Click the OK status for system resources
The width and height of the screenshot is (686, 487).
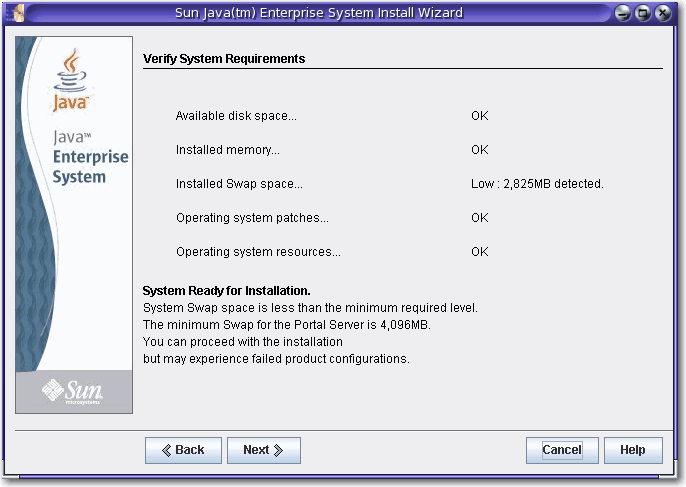(x=480, y=252)
